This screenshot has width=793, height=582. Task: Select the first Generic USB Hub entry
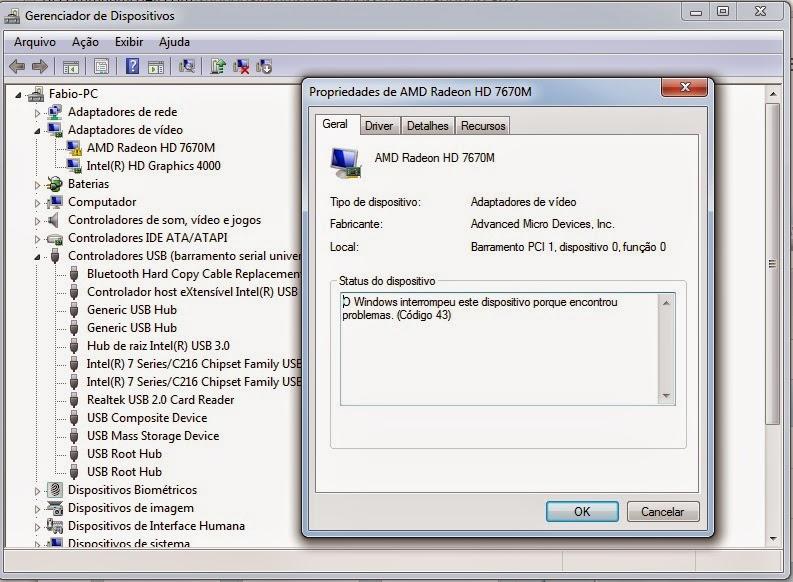tap(132, 310)
